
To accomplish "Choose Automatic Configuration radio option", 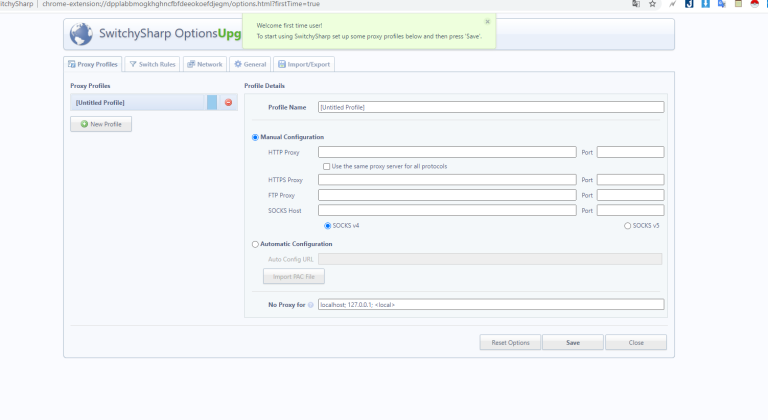I will coord(256,243).
